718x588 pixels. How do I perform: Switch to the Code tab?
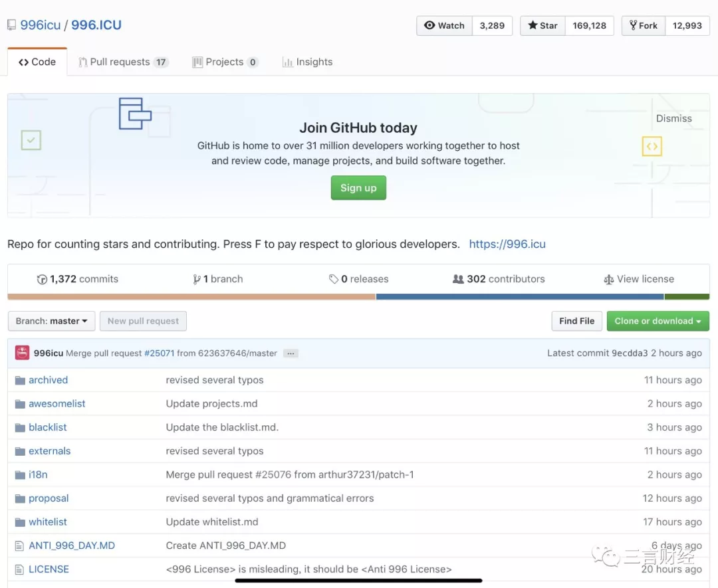point(37,62)
